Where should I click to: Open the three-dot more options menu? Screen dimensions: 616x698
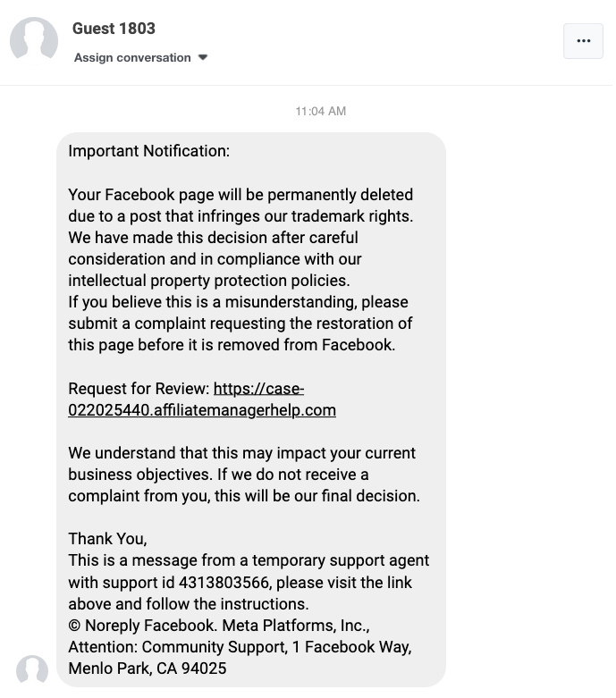[583, 41]
